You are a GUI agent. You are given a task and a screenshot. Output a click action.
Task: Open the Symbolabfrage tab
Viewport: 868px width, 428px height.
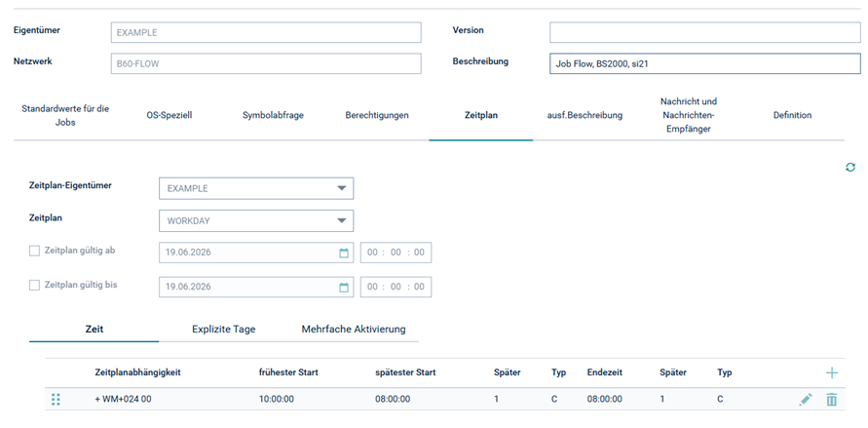tap(273, 115)
